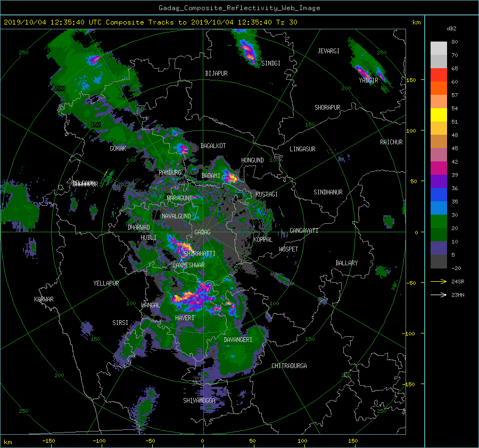Click the yellow 24SR track arrow
This screenshot has height=448, width=479.
click(x=439, y=281)
